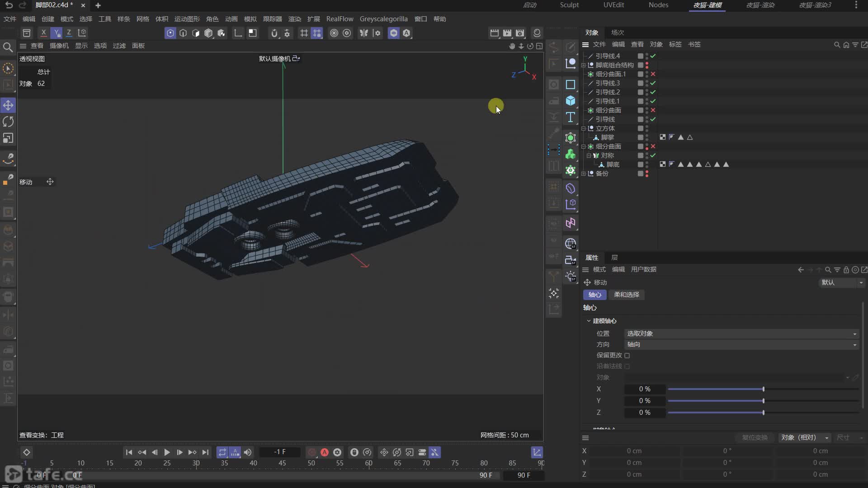The width and height of the screenshot is (868, 488).
Task: Select the 轴心 tab button
Action: (594, 295)
